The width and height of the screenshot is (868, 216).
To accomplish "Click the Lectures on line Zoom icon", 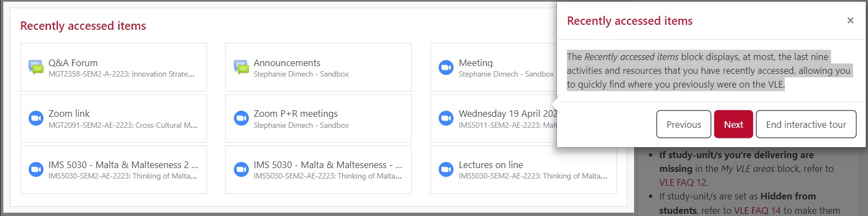I will pos(446,169).
